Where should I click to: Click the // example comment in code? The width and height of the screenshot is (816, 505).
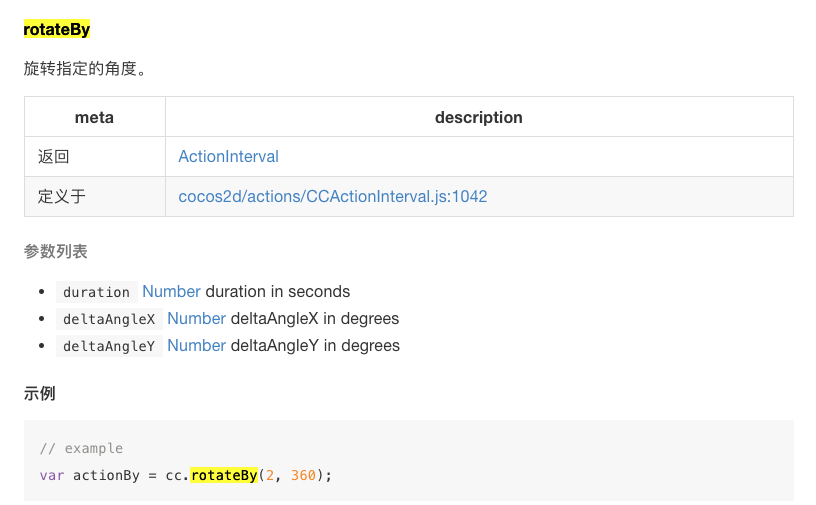click(x=81, y=449)
